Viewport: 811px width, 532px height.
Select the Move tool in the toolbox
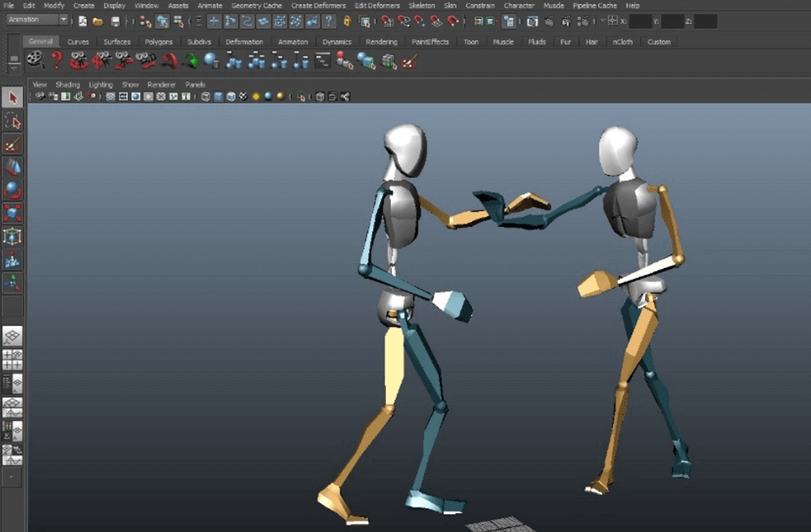point(11,167)
